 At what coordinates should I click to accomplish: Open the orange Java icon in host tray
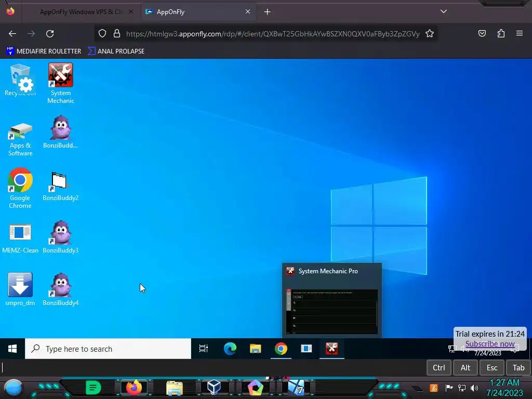pos(434,388)
